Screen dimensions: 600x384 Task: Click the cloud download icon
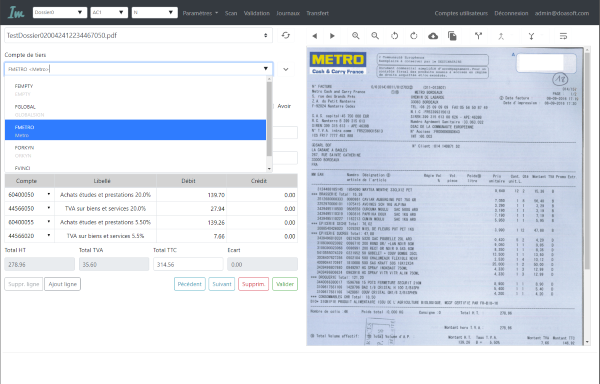[433, 36]
